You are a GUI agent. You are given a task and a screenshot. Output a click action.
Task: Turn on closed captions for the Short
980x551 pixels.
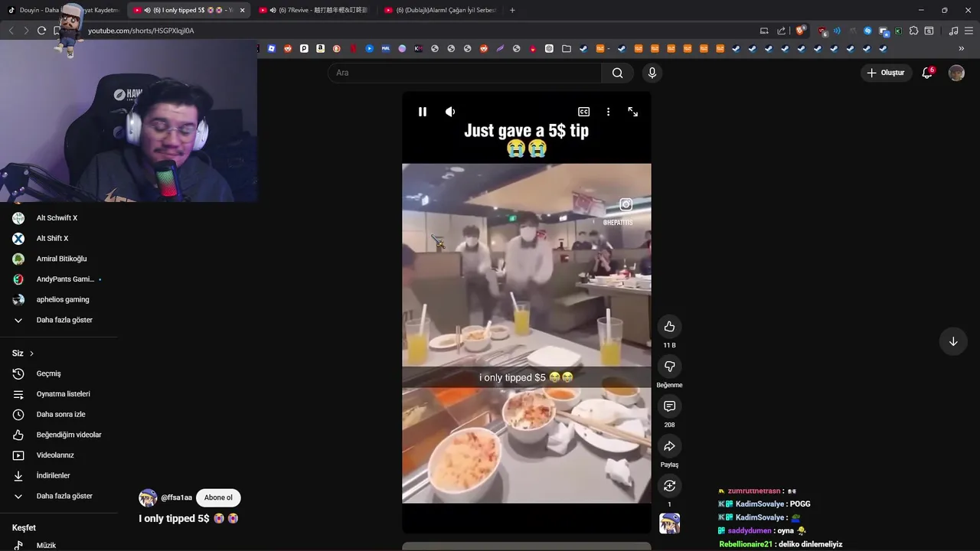tap(583, 112)
